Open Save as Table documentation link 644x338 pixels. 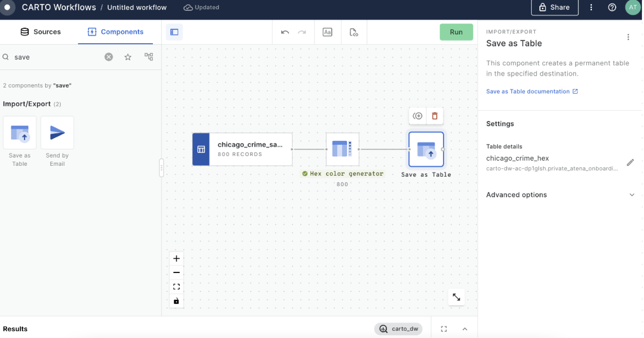(532, 92)
